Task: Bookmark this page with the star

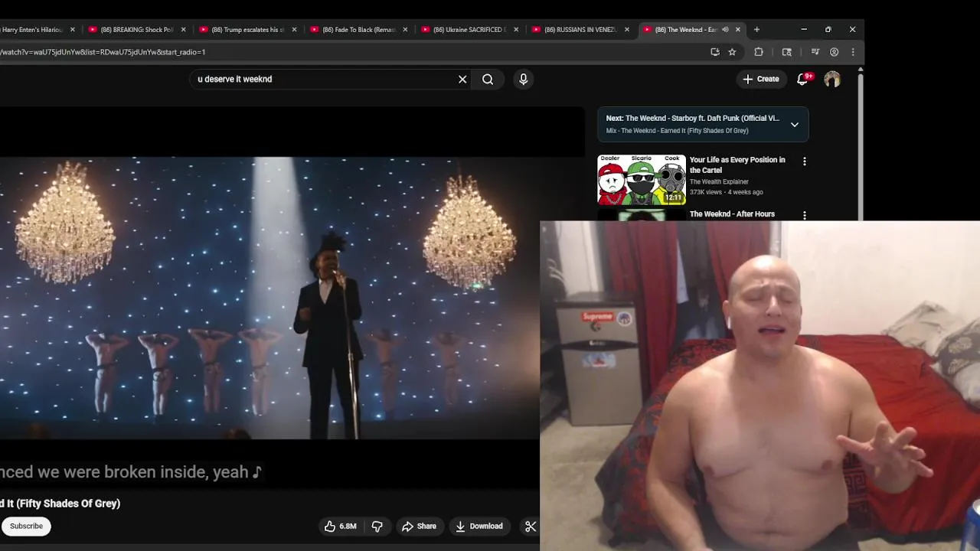Action: (x=732, y=52)
